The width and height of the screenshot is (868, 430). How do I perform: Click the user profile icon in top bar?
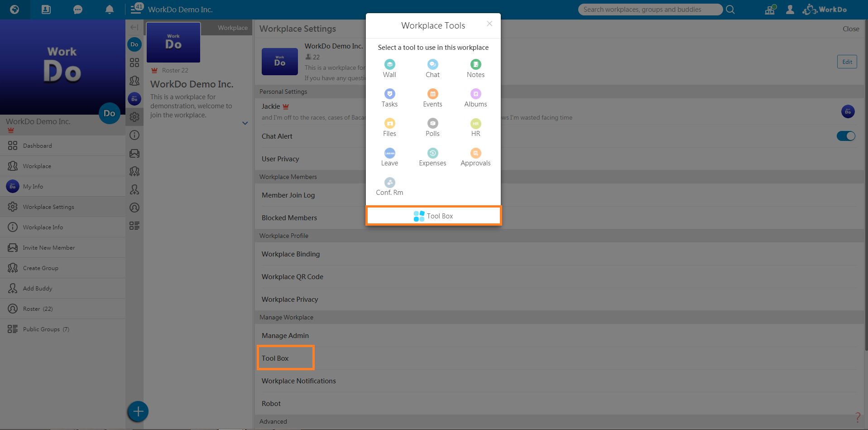[x=790, y=10]
